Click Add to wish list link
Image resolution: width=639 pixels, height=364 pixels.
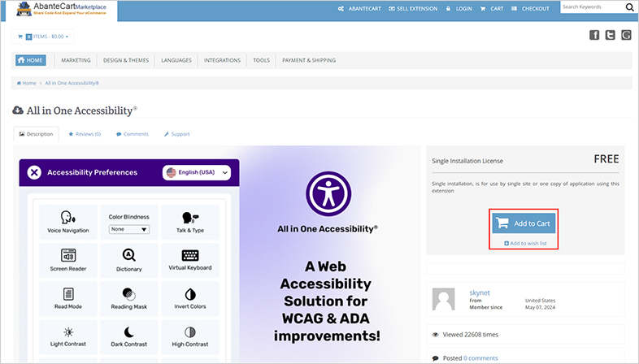(525, 244)
